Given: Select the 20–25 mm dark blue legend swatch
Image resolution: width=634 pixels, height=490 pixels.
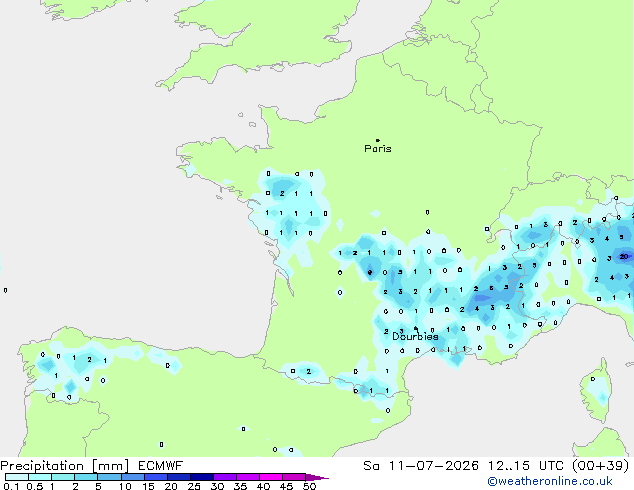Looking at the screenshot, I should tap(178, 477).
